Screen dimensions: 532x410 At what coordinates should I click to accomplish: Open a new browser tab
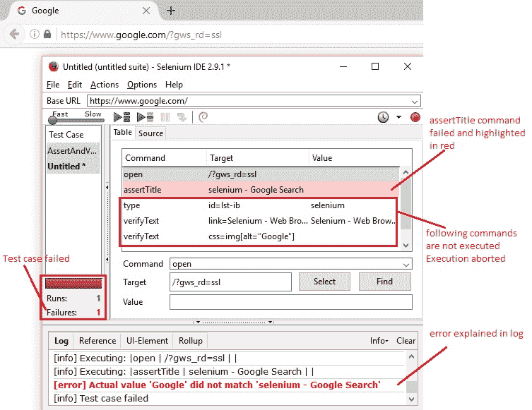pyautogui.click(x=171, y=11)
